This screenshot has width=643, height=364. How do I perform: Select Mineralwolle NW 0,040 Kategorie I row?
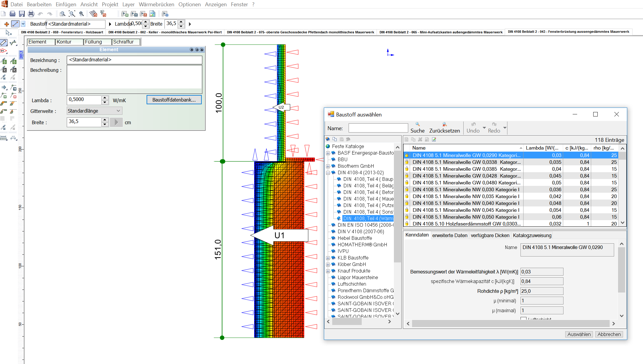pyautogui.click(x=511, y=203)
